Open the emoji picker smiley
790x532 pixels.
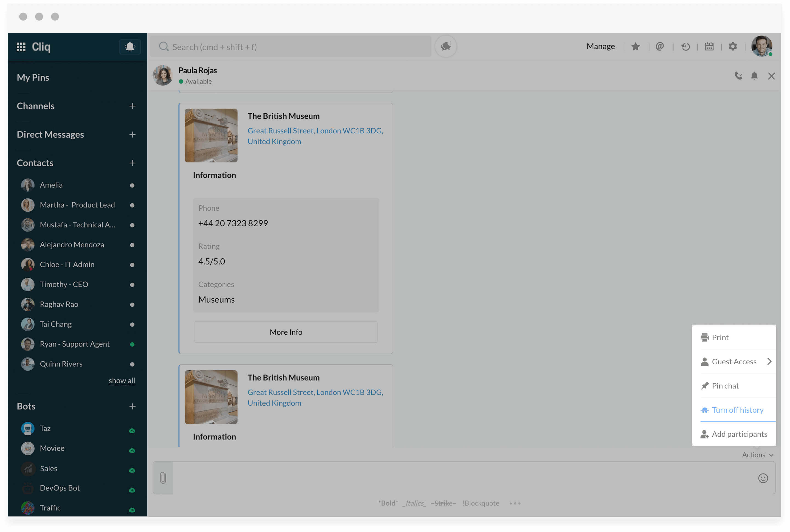[x=763, y=478]
